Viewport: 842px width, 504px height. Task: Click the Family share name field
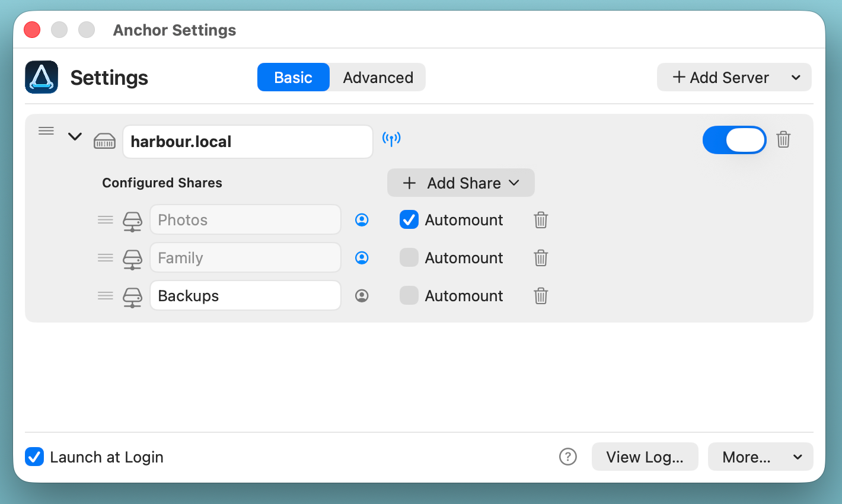click(x=245, y=257)
